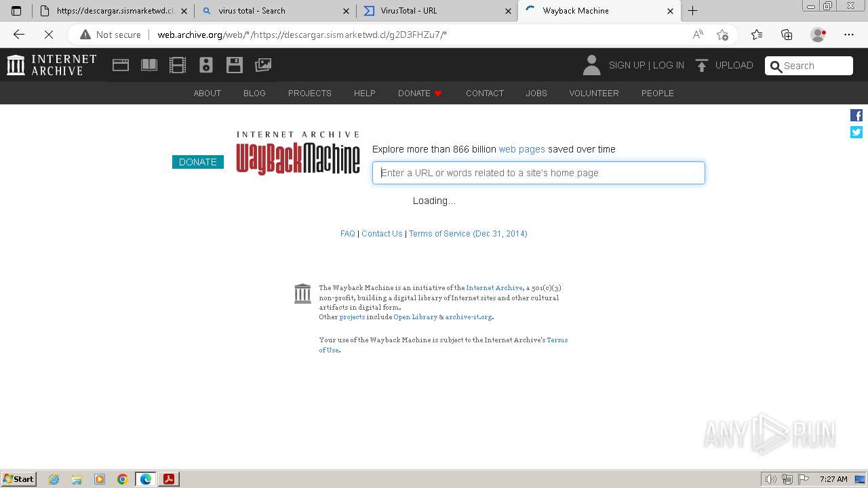Open the Internet Archive link in footer text
Screen dimensions: 868x488
[x=494, y=288]
